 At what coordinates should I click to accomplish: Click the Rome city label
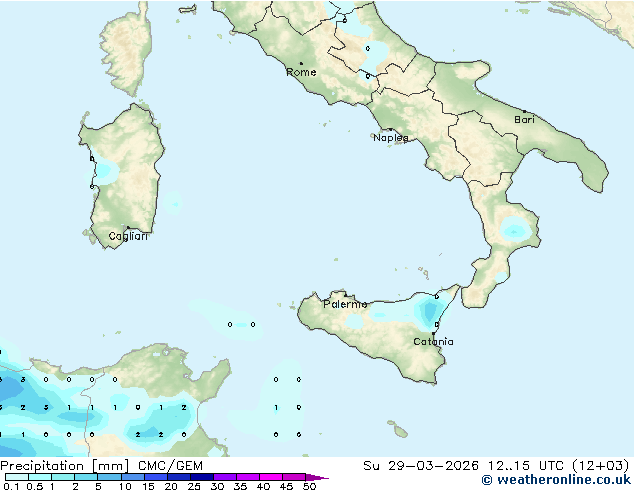click(x=301, y=72)
